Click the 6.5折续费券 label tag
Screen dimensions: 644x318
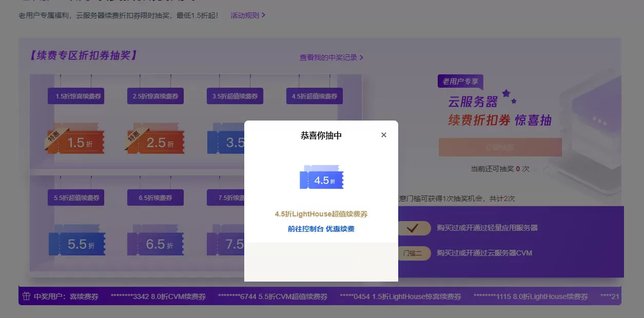click(x=155, y=197)
